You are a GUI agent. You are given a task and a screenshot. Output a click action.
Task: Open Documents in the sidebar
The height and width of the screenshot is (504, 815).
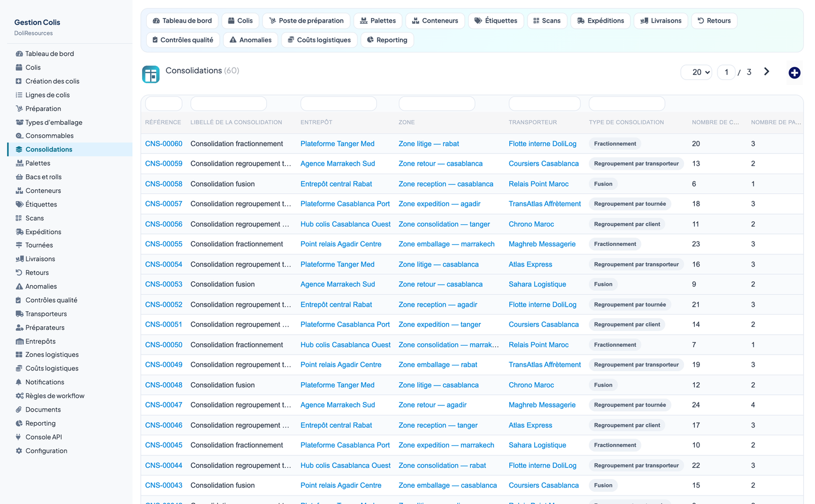(43, 410)
